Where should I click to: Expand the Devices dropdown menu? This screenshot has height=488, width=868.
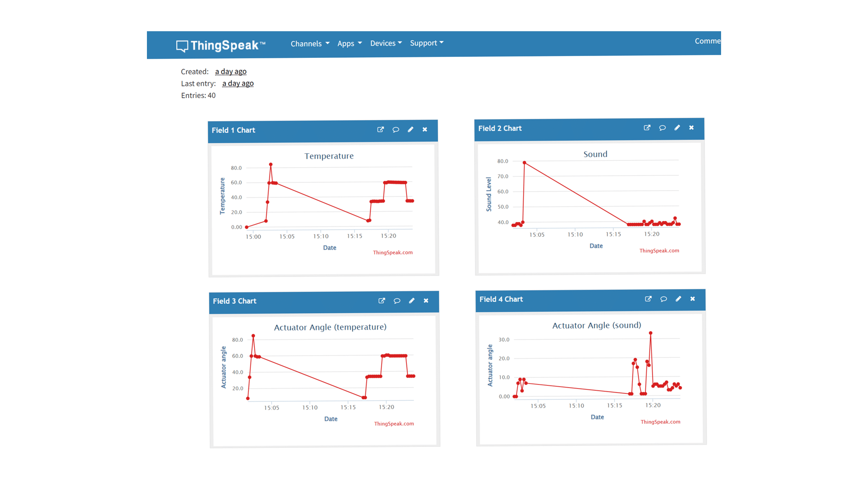point(386,43)
